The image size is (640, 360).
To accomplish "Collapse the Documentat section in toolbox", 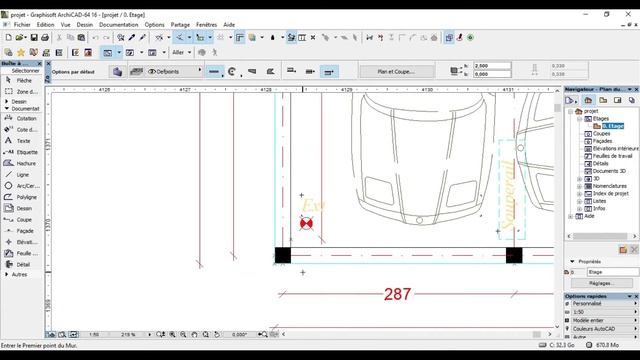I will tap(7, 109).
